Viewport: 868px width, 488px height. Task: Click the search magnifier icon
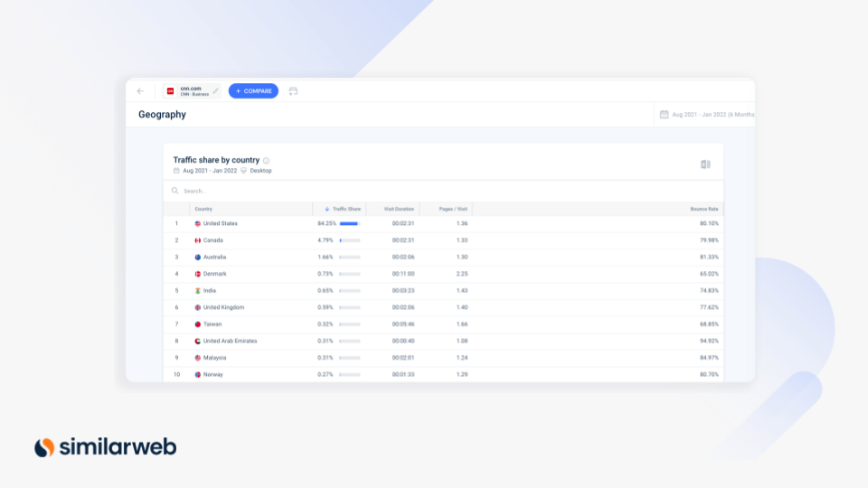coord(175,191)
